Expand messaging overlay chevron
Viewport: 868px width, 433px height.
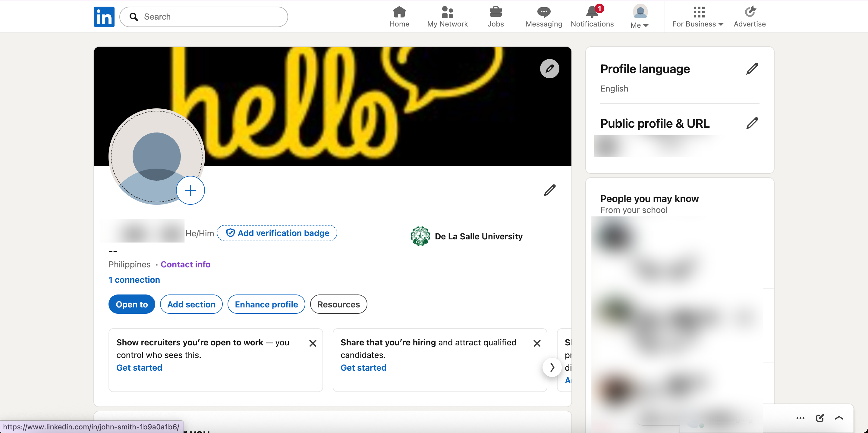839,418
